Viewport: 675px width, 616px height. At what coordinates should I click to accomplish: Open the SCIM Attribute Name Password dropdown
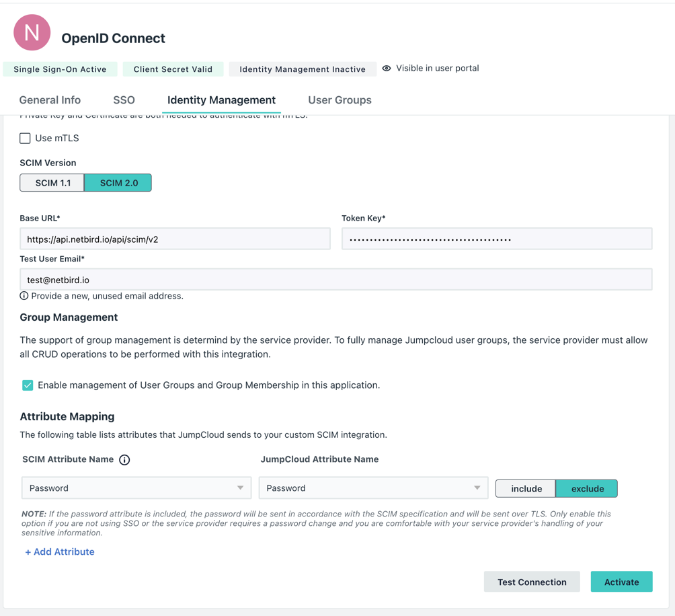click(x=136, y=488)
